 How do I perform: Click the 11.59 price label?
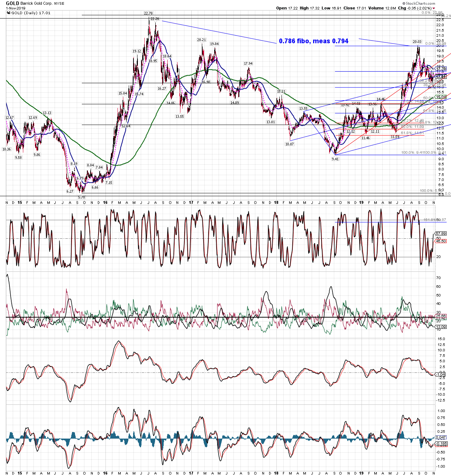395,137
